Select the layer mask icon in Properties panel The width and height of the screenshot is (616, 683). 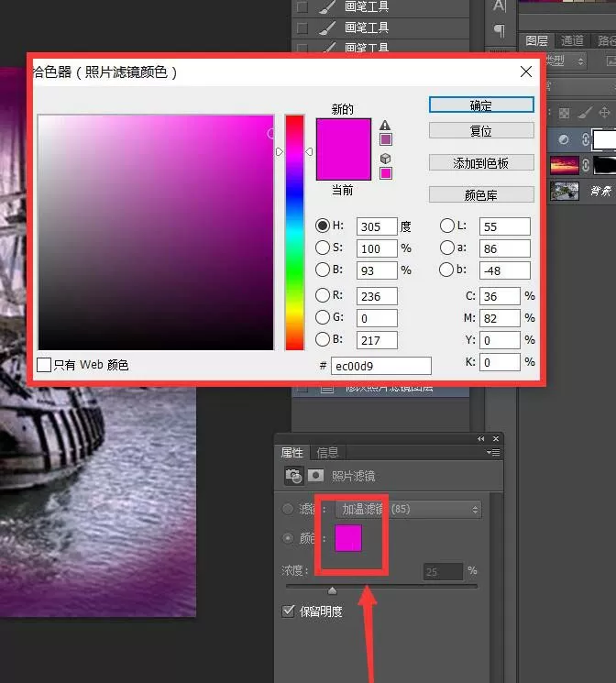pos(316,475)
